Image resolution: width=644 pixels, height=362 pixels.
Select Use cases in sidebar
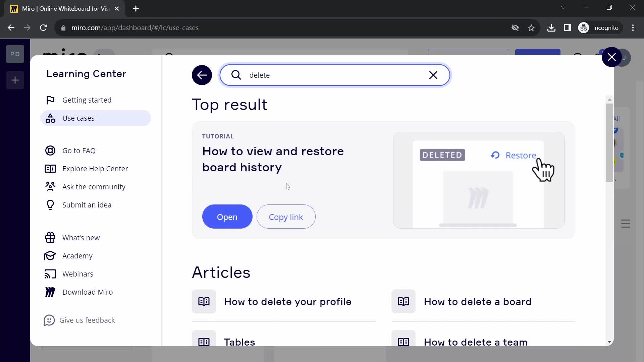(96, 118)
